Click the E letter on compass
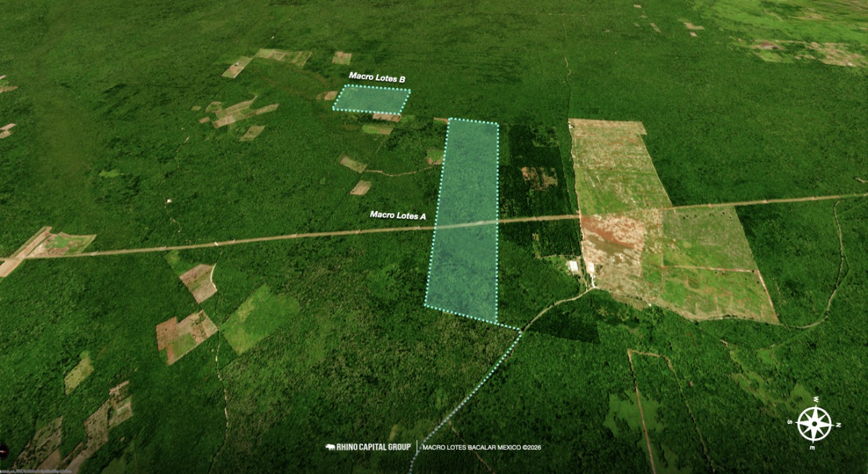 [x=812, y=448]
